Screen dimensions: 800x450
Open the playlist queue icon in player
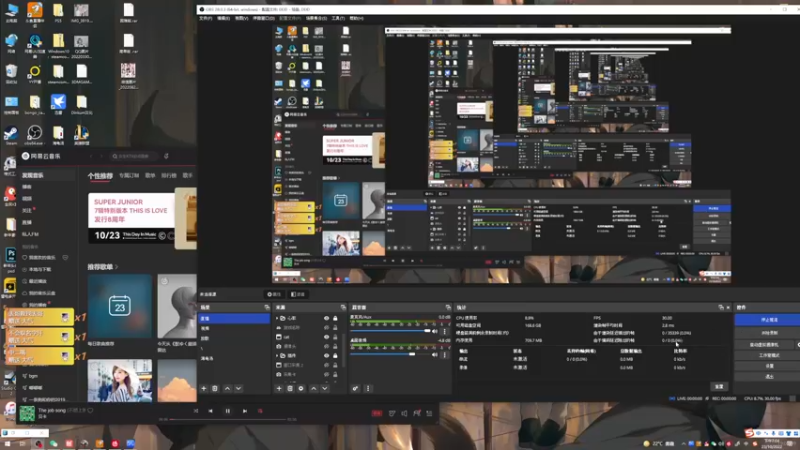coord(429,413)
